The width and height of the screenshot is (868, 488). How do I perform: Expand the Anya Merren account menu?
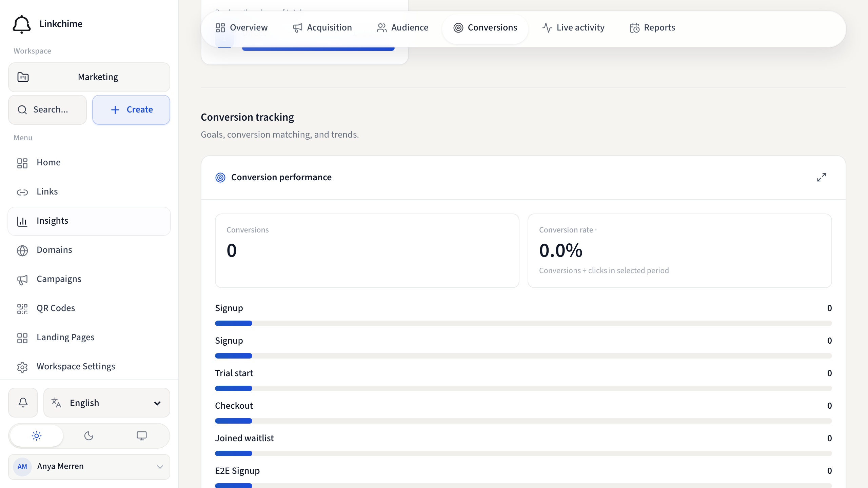tap(89, 467)
